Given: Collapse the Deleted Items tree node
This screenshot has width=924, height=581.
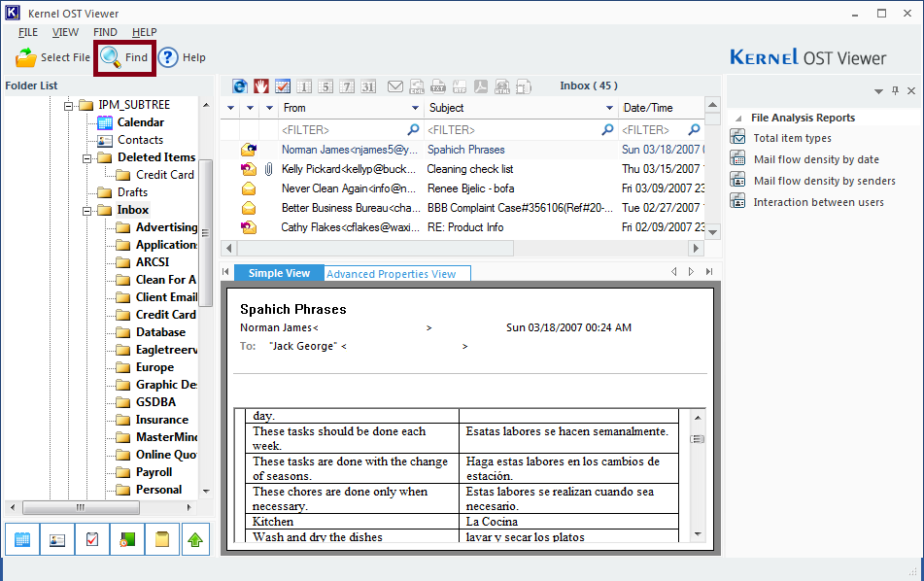Looking at the screenshot, I should tap(86, 158).
